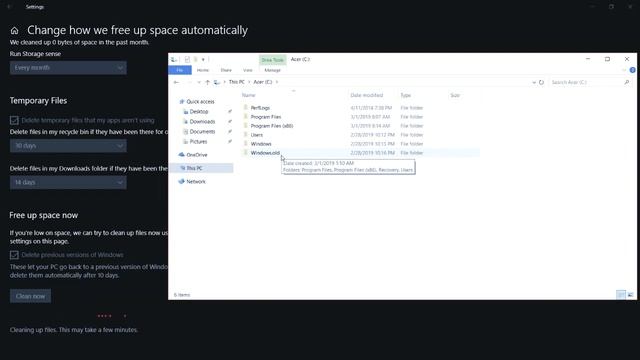Viewport: 640px width, 360px height.
Task: Select OneDrive in the navigation pane
Action: pyautogui.click(x=196, y=155)
